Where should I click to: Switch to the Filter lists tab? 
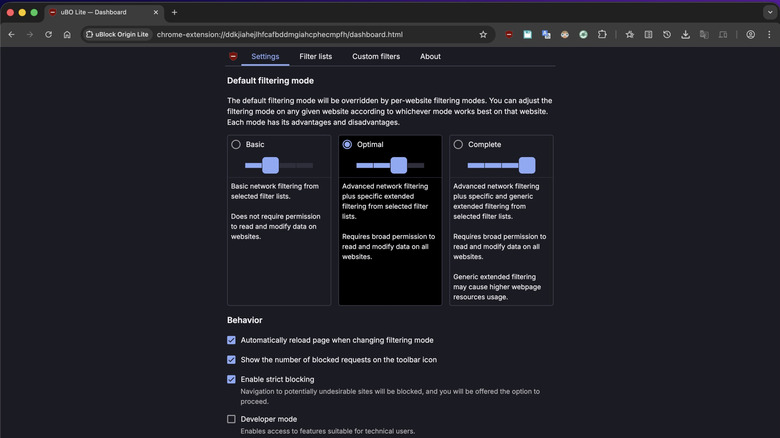[315, 56]
